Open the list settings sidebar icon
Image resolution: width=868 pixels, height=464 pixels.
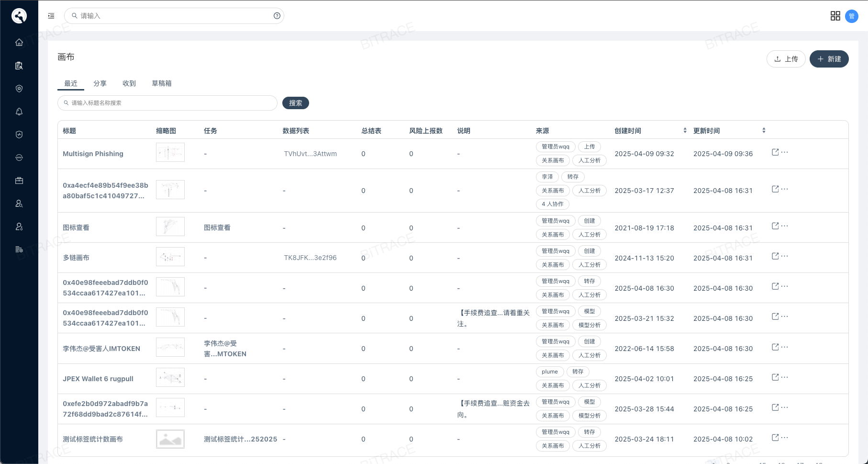19,249
